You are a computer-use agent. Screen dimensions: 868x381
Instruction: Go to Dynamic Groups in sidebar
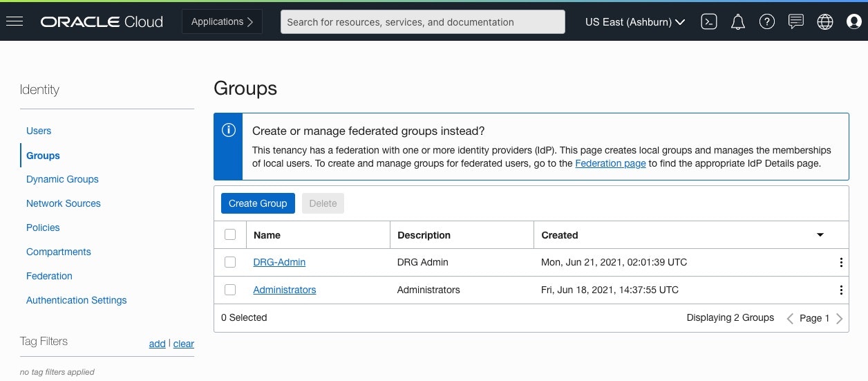[62, 179]
